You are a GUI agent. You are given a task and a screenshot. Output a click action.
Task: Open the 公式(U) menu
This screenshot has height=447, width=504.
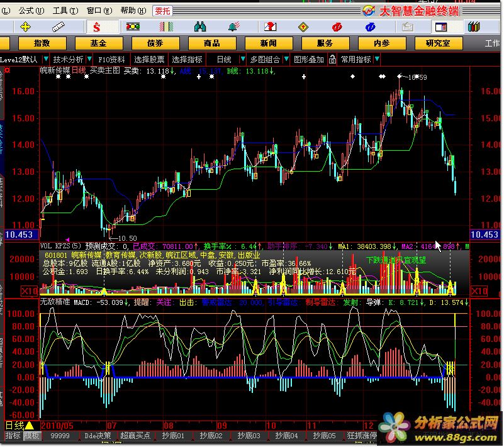[x=31, y=11]
